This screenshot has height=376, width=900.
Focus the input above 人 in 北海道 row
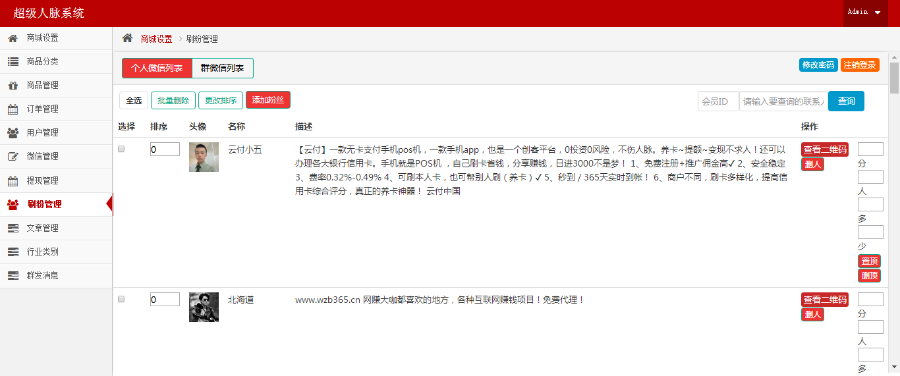coord(871,327)
